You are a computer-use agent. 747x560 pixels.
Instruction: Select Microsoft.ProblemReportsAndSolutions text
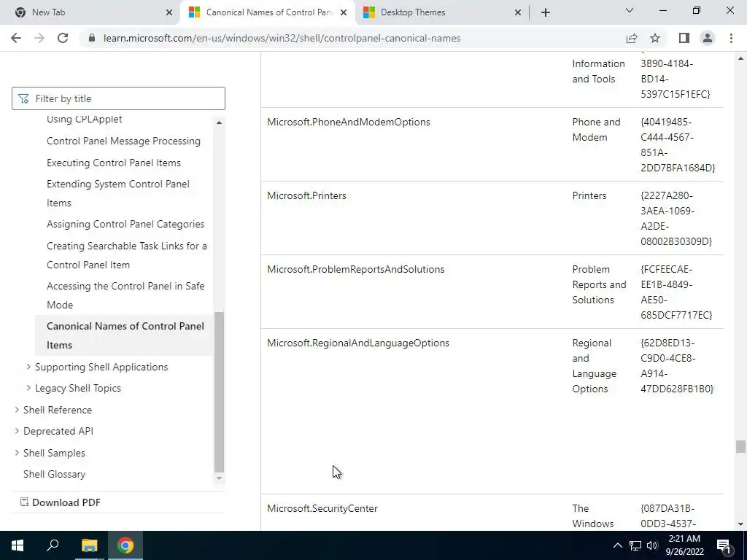[x=355, y=270]
